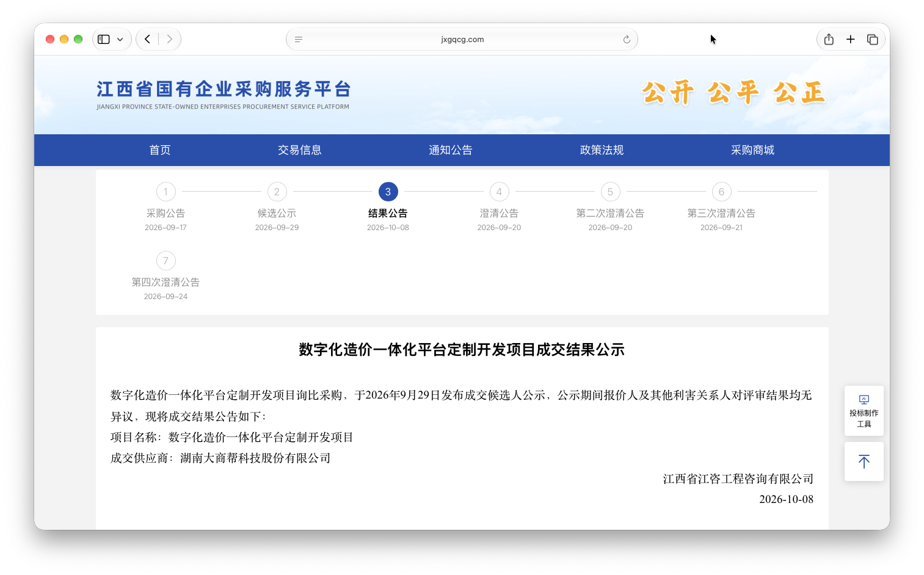
Task: Jump to top with the up-arrow button
Action: click(x=864, y=461)
